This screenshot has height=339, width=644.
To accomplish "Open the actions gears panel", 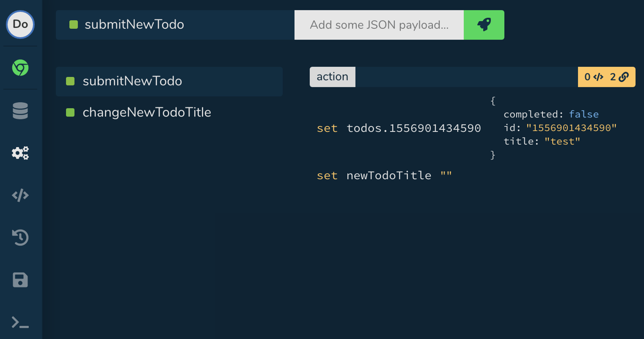I will tap(20, 153).
